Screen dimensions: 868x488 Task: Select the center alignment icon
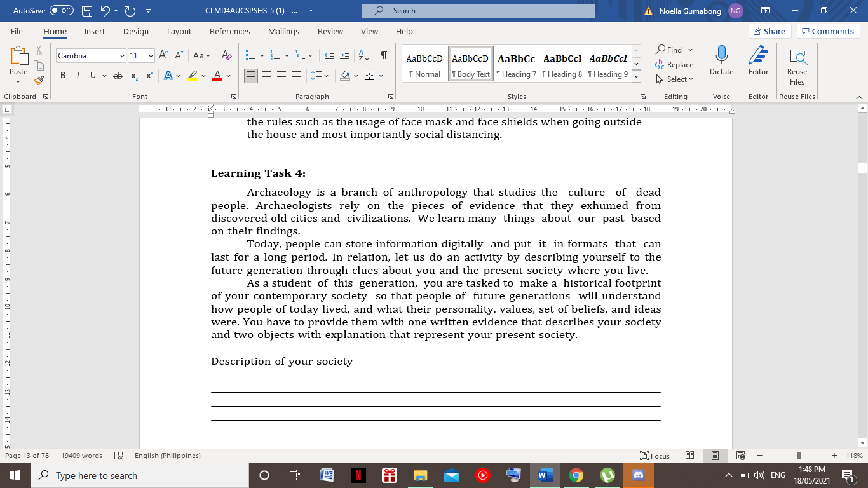(267, 75)
